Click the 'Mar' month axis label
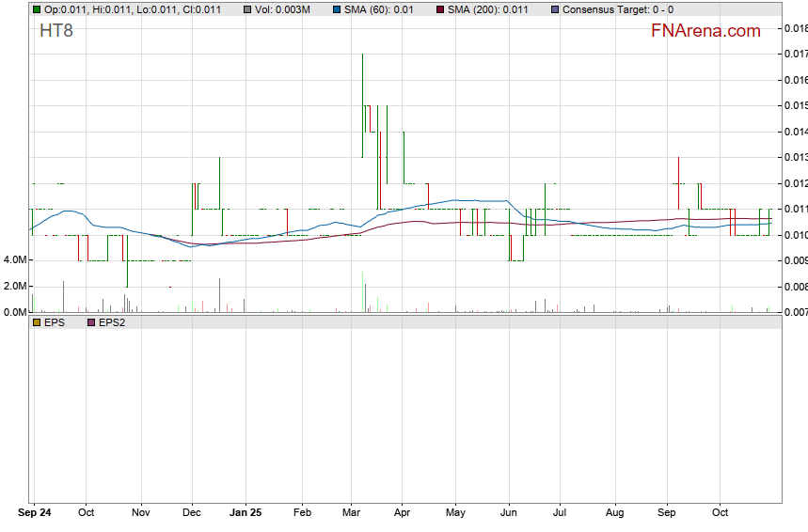The width and height of the screenshot is (808, 532). point(351,514)
